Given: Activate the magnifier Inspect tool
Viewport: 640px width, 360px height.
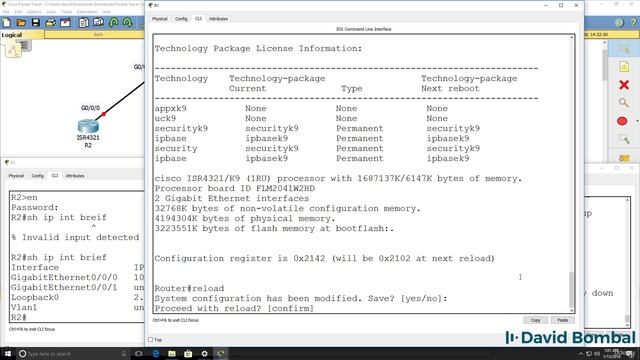Looking at the screenshot, I should pos(624,102).
